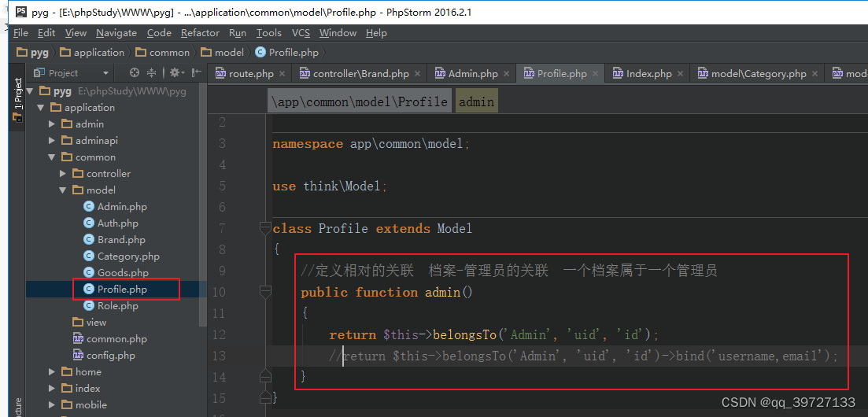Image resolution: width=868 pixels, height=417 pixels.
Task: Click the scroll-from-source target icon
Action: tap(134, 72)
